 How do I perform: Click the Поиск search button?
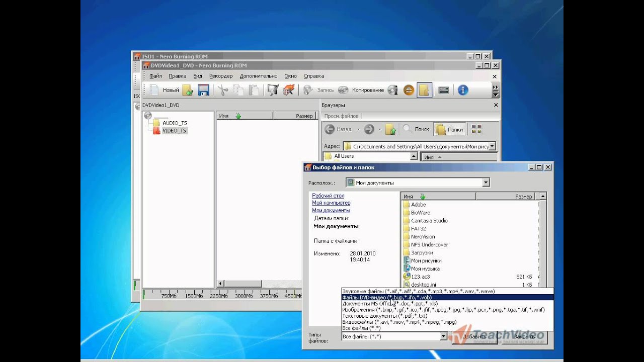click(x=417, y=129)
